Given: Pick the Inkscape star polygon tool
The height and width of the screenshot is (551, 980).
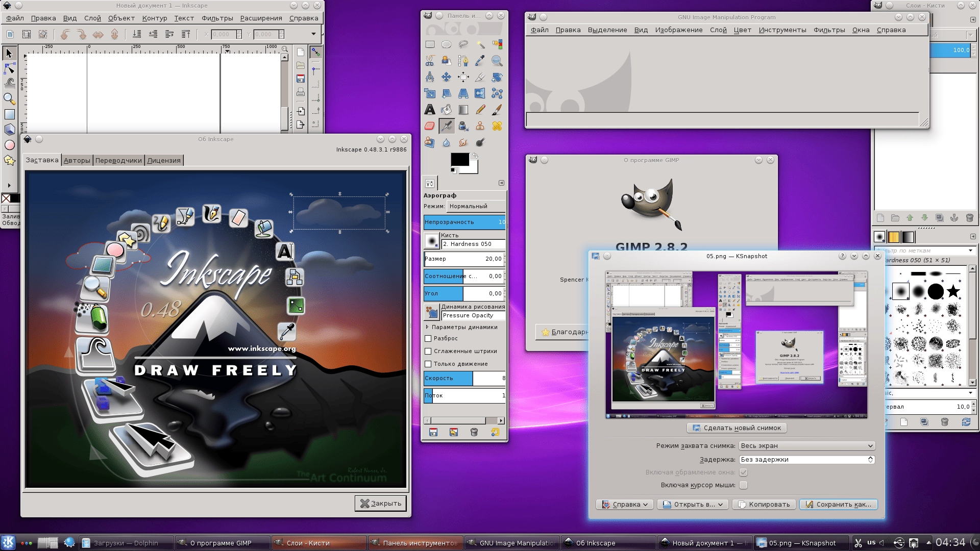Looking at the screenshot, I should 9,160.
